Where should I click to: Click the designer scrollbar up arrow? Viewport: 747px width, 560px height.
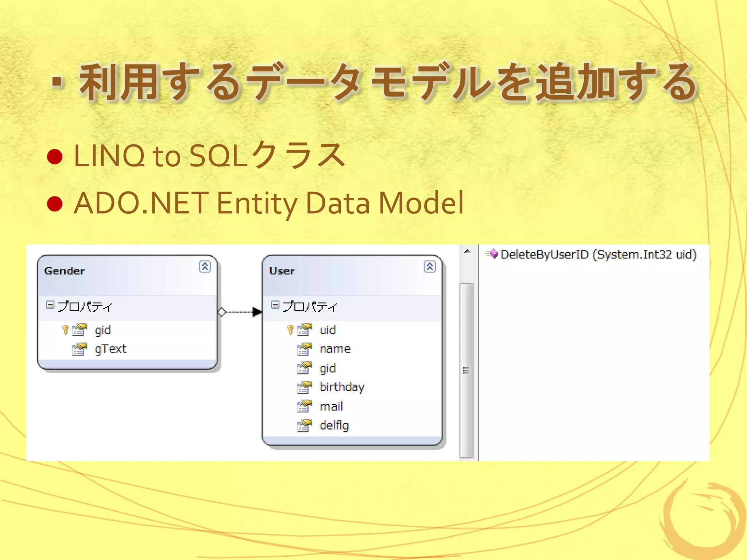click(467, 251)
